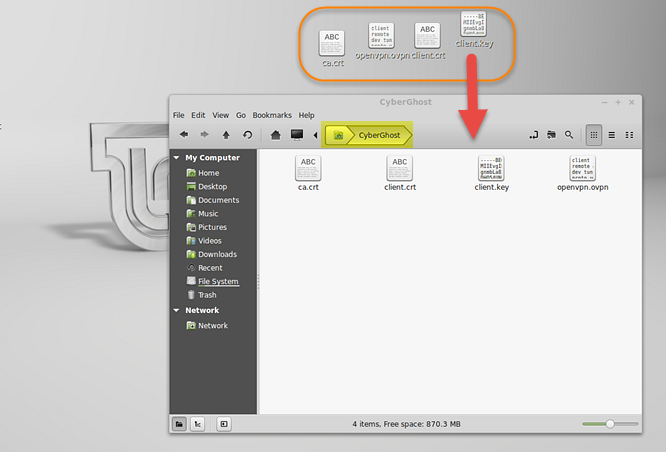Go forward with the right arrow toolbar icon
Screen dimensions: 666x452
point(204,135)
